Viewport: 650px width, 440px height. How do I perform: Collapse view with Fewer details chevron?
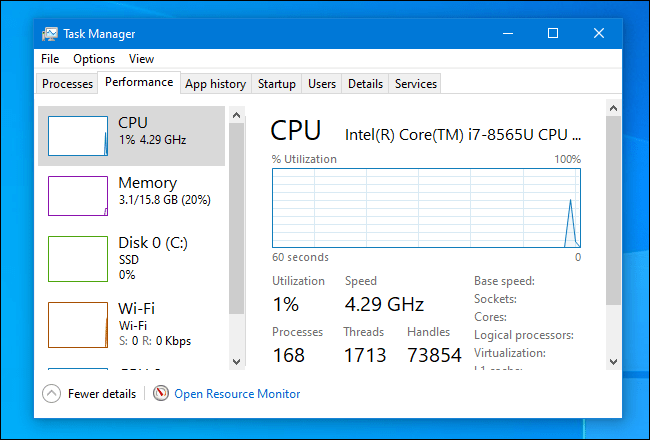pos(51,394)
